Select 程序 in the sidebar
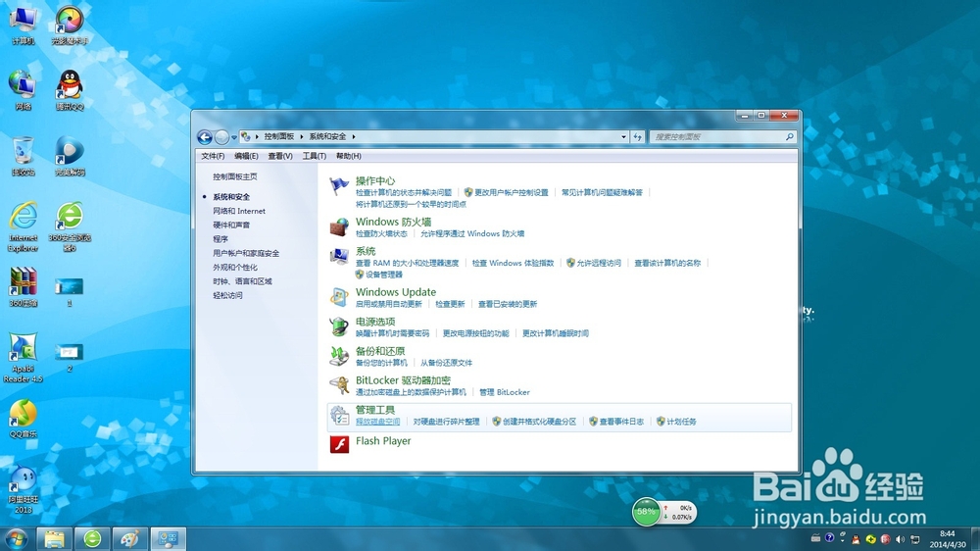This screenshot has height=551, width=980. (x=220, y=239)
